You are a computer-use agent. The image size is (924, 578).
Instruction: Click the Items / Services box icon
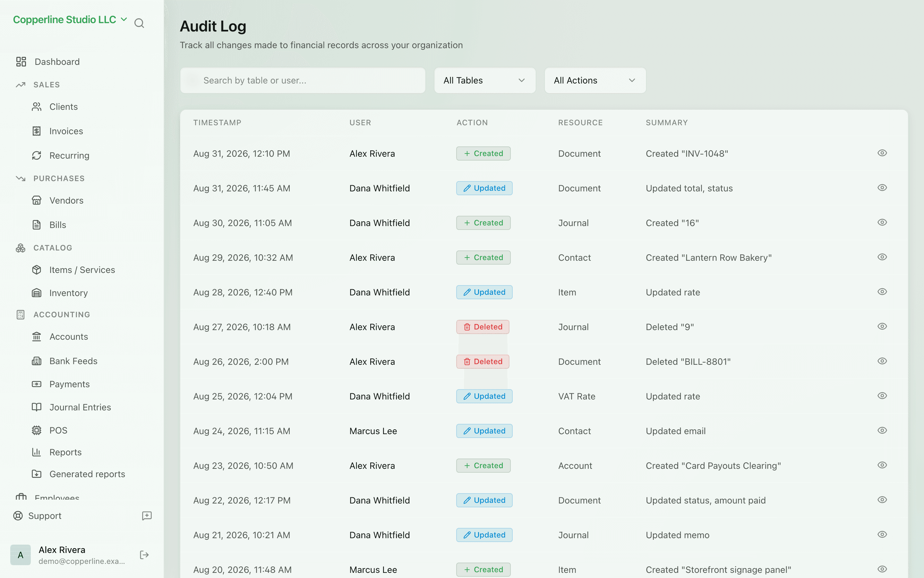click(x=37, y=270)
